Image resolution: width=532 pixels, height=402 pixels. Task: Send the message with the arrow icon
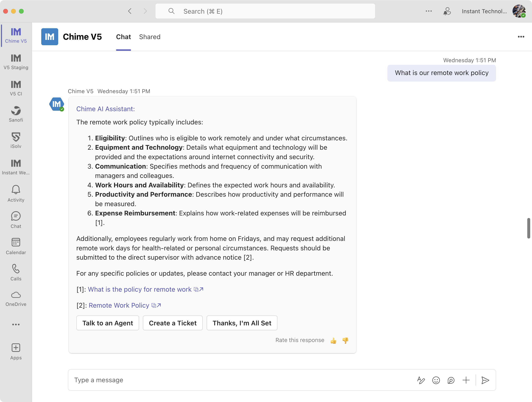click(485, 380)
